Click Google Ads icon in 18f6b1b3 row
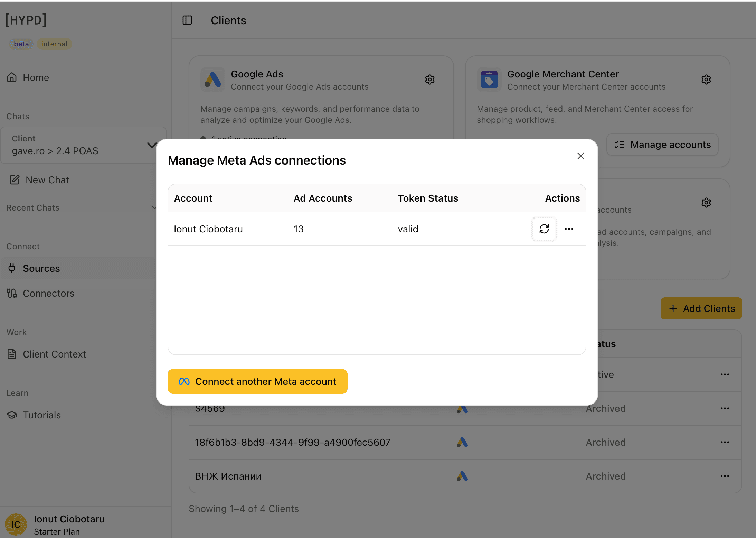756x538 pixels. tap(462, 442)
